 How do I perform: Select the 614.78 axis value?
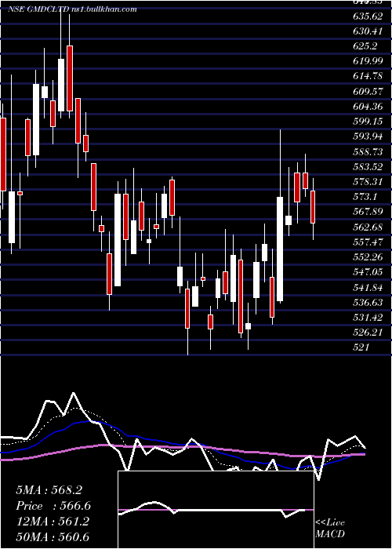368,76
